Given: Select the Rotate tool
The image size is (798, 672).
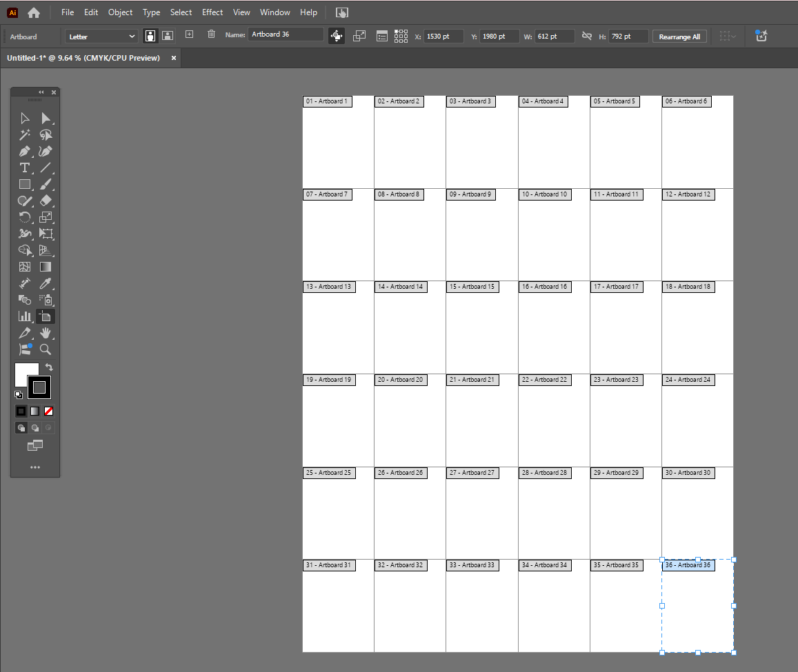Looking at the screenshot, I should pos(24,217).
